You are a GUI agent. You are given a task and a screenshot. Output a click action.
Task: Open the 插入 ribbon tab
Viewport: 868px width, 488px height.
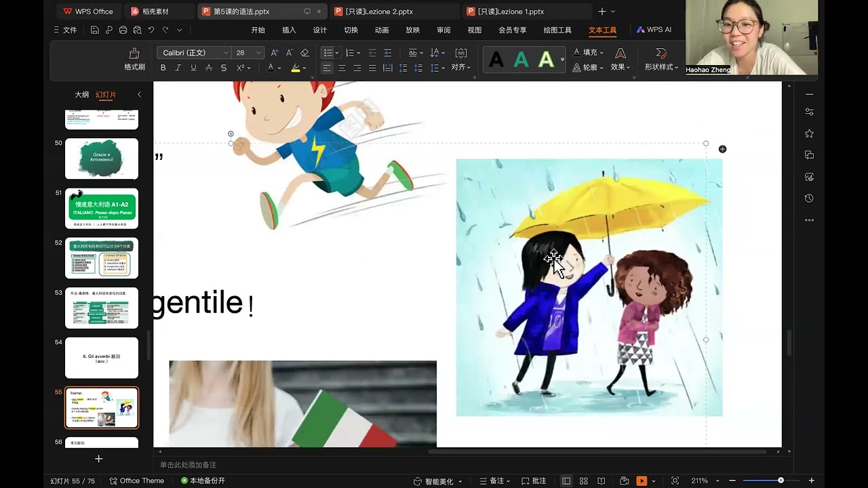click(289, 30)
